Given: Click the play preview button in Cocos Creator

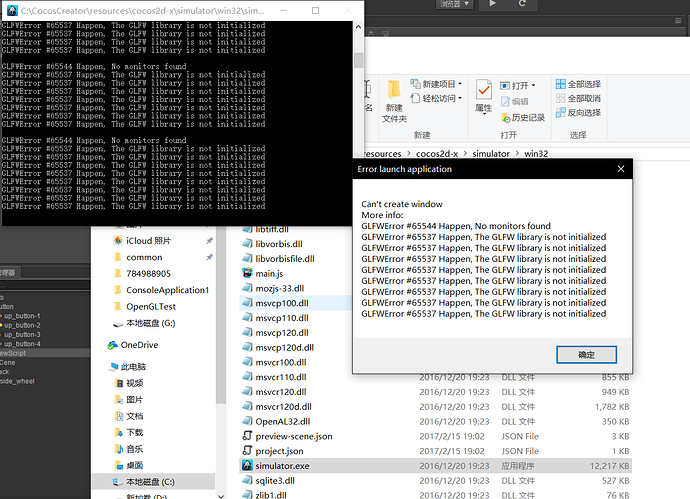Looking at the screenshot, I should tap(492, 3).
